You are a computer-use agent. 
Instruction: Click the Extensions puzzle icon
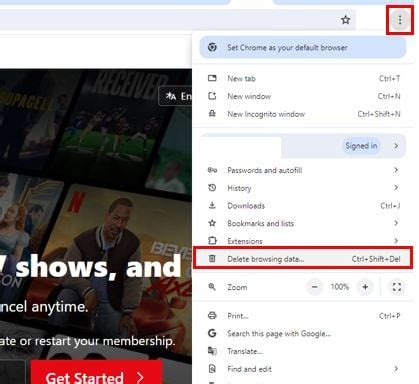click(212, 240)
